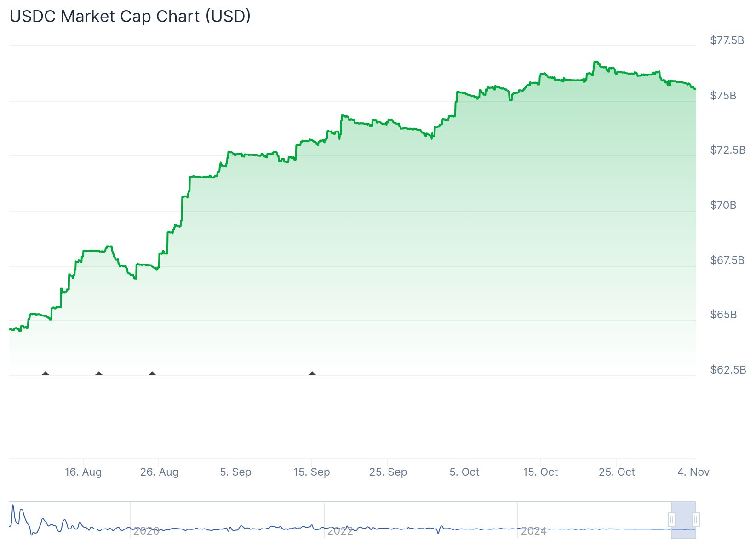
Task: Click the $62.5B y-axis label
Action: [727, 370]
